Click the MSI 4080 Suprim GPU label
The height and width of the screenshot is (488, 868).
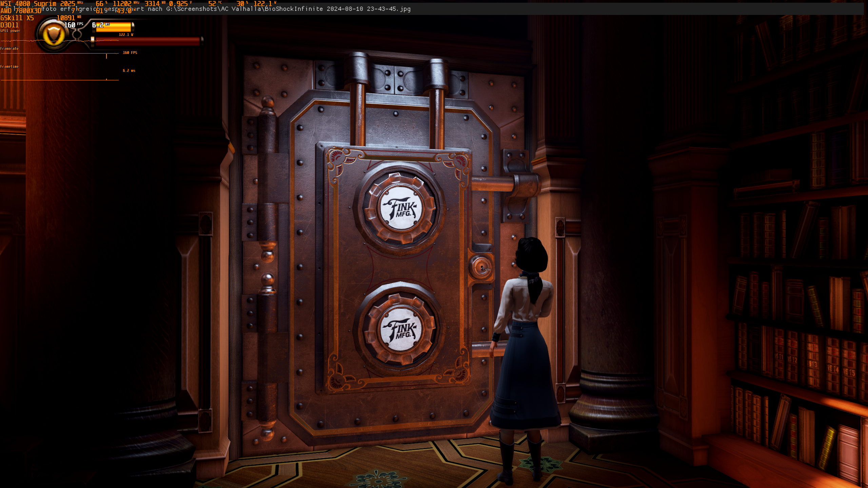(x=28, y=4)
